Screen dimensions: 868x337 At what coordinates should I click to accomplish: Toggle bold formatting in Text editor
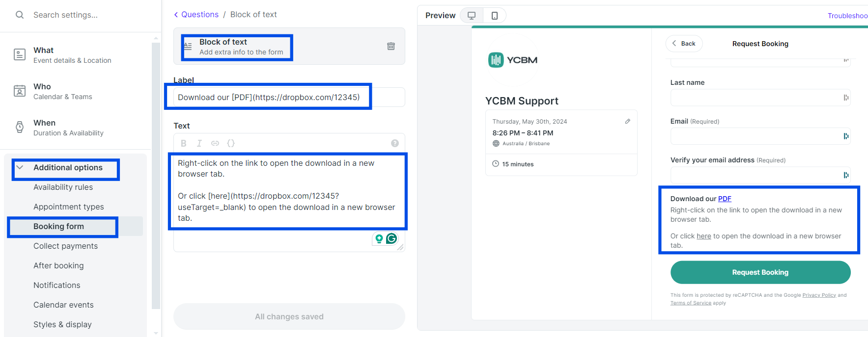[184, 143]
